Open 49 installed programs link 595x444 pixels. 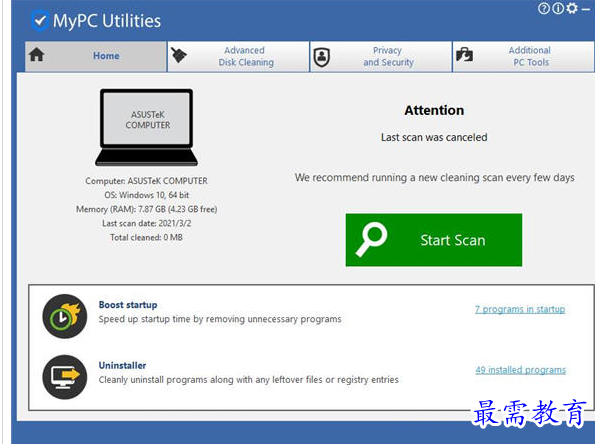(x=521, y=370)
